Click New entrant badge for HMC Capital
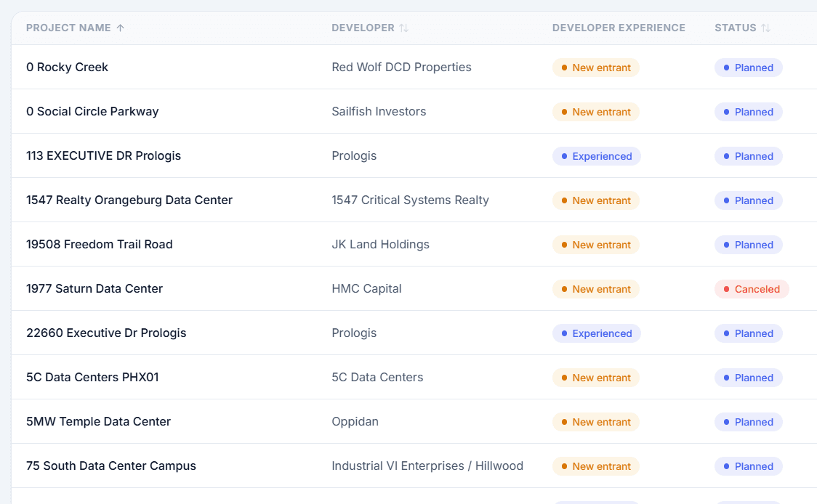Screen dimensions: 817x504 tap(595, 289)
